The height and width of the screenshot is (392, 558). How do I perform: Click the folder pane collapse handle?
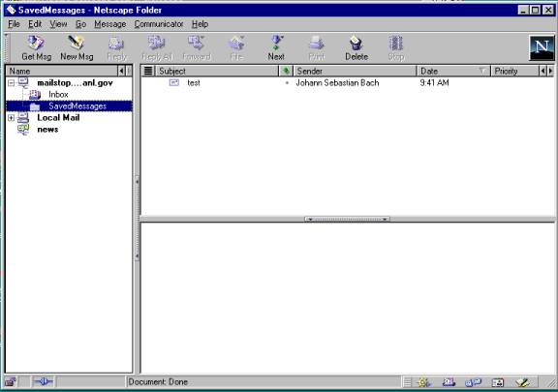[137, 219]
